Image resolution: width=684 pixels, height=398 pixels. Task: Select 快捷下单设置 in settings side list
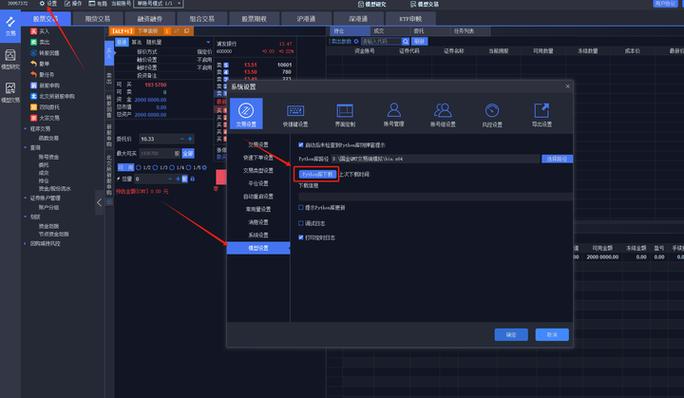(x=258, y=157)
